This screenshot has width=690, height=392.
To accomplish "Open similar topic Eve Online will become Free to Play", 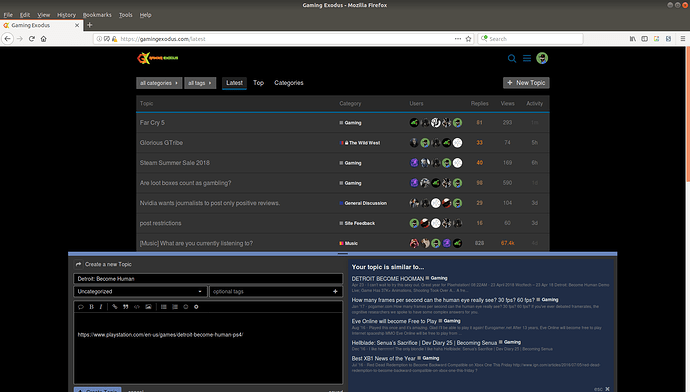I will [x=394, y=321].
